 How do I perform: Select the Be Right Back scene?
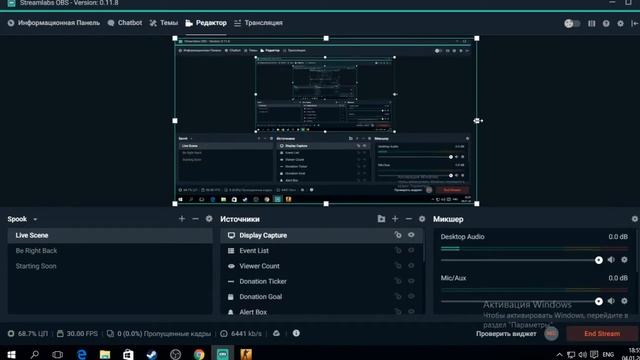110,251
